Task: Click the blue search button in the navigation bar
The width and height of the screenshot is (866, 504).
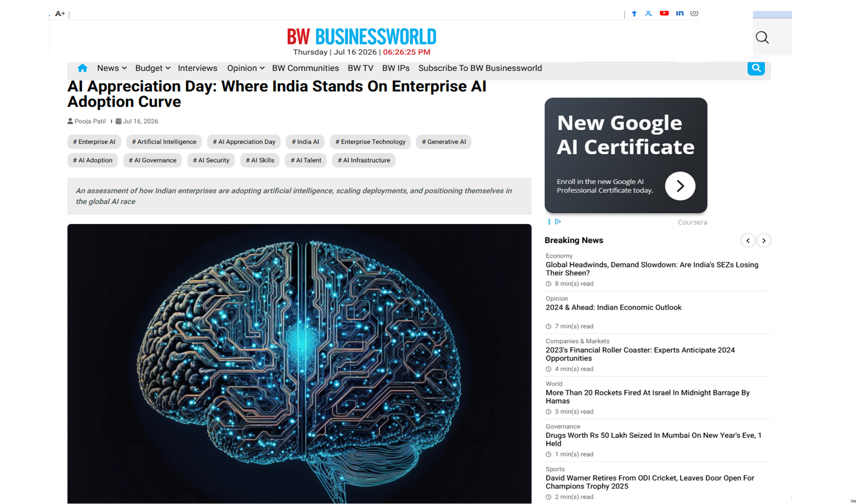Action: tap(756, 68)
